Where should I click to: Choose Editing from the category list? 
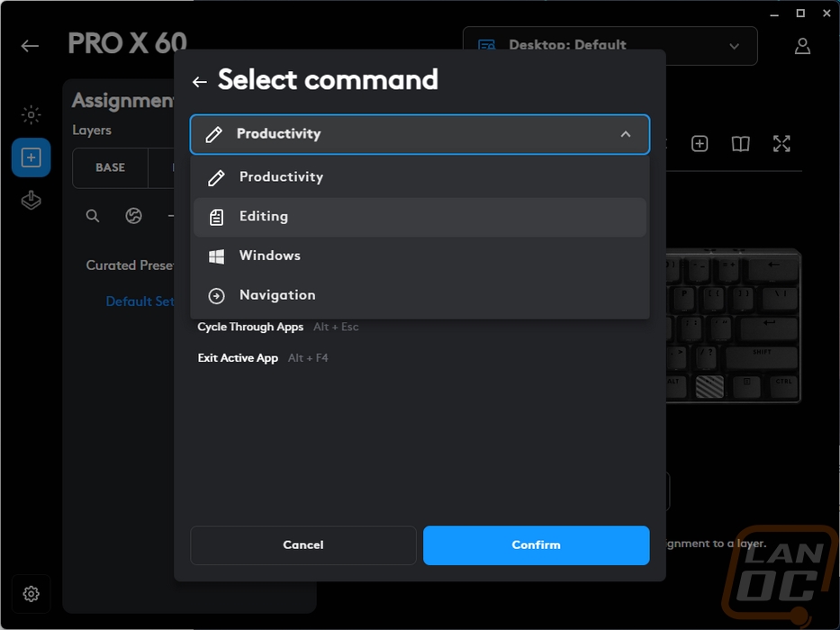click(420, 217)
